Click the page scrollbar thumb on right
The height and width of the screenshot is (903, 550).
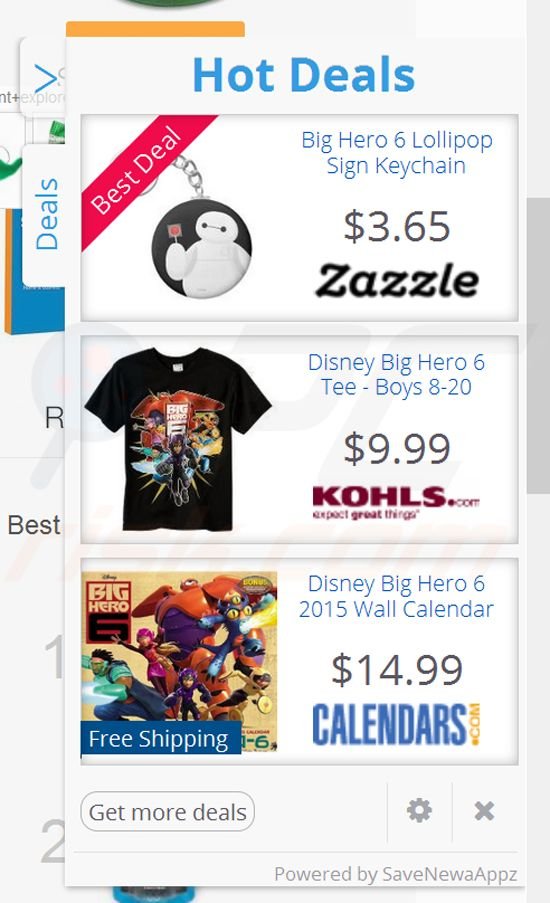pos(538,346)
